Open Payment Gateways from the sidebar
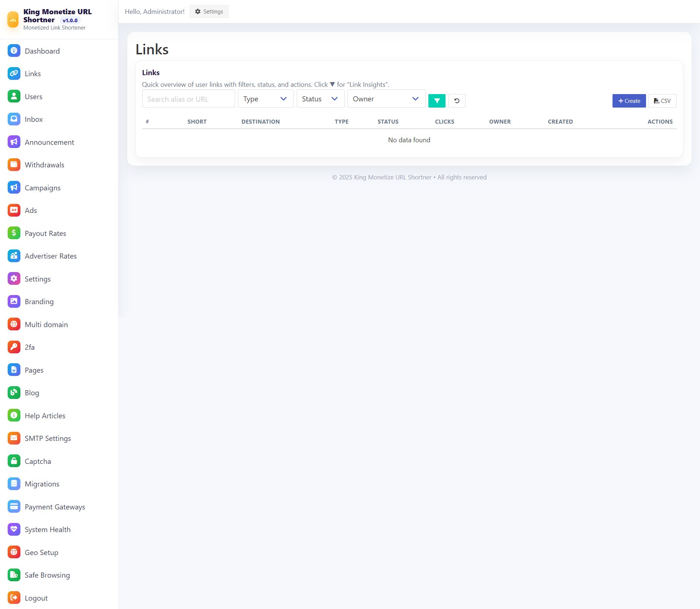This screenshot has height=609, width=700. point(55,507)
